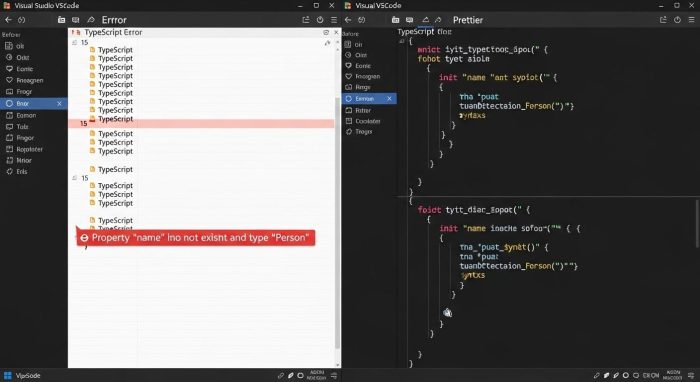700x382 pixels.
Task: Click the eraser icon left of Errror title
Action: [x=91, y=20]
